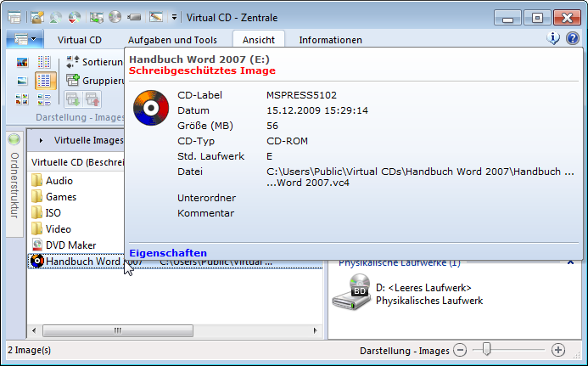Screen dimensions: 588x366
Task: Open the Gruppierung options
Action: [94, 81]
